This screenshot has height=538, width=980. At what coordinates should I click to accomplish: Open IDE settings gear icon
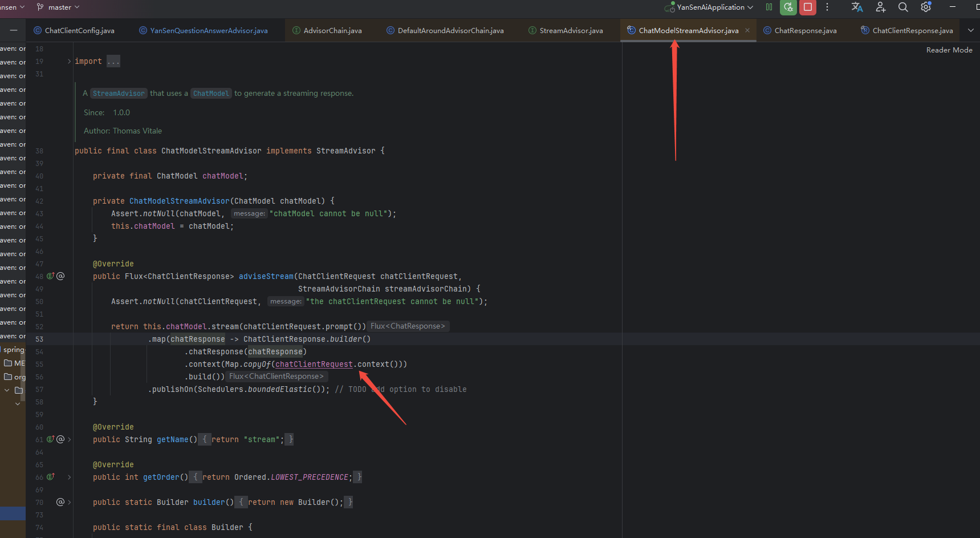tap(926, 7)
